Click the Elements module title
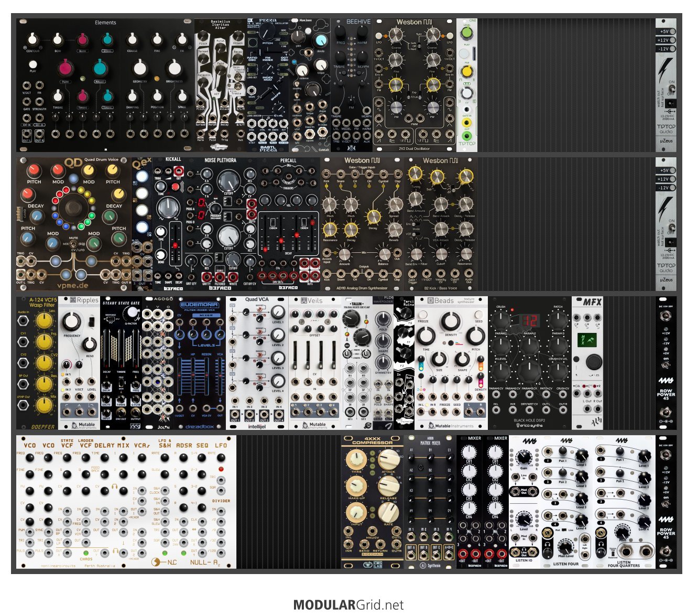 click(x=105, y=23)
